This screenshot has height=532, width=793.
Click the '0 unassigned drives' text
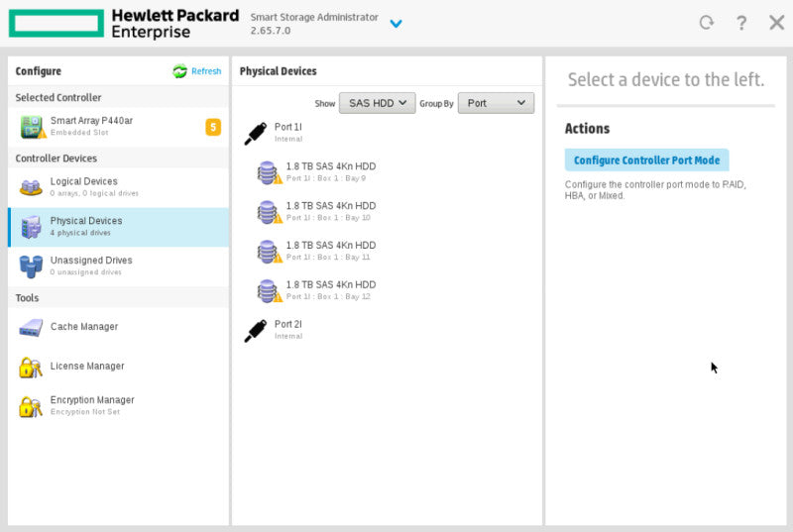click(x=86, y=272)
